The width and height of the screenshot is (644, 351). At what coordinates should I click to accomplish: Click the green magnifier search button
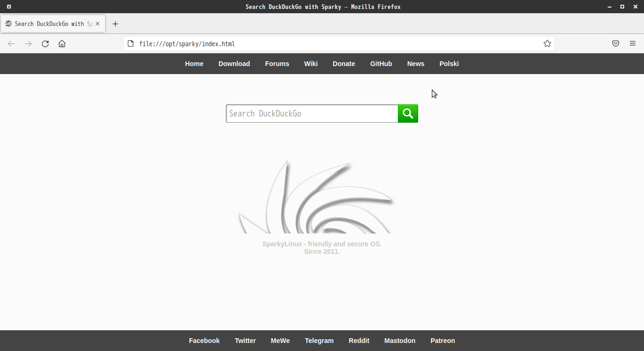[x=408, y=114]
